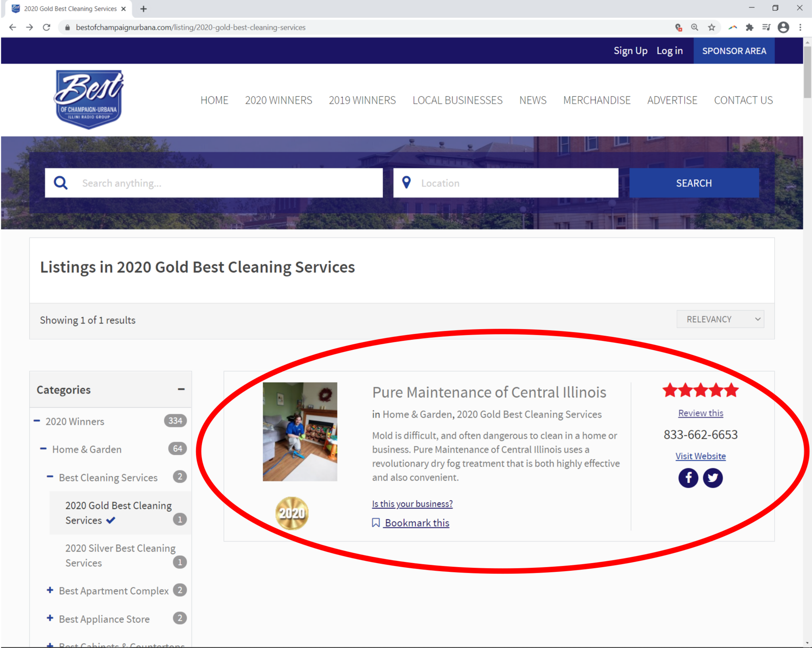Click the 833-662-6653 phone number
Image resolution: width=812 pixels, height=648 pixels.
coord(701,435)
